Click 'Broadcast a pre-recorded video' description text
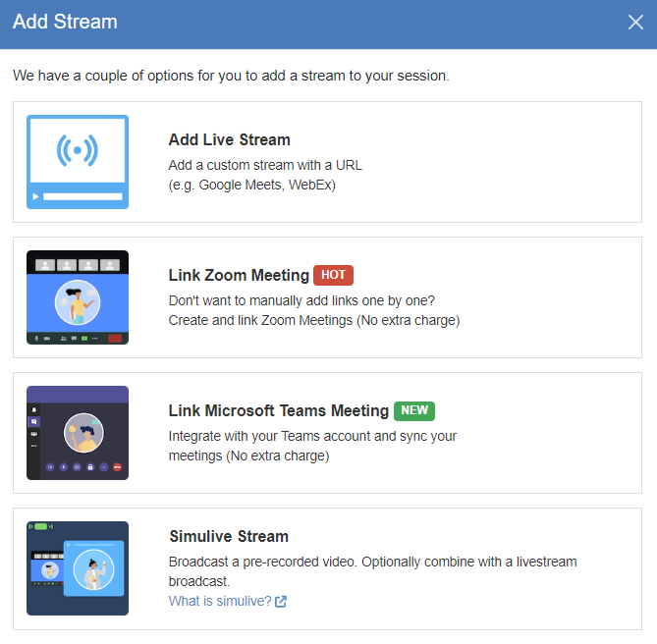The width and height of the screenshot is (657, 644). [x=372, y=571]
